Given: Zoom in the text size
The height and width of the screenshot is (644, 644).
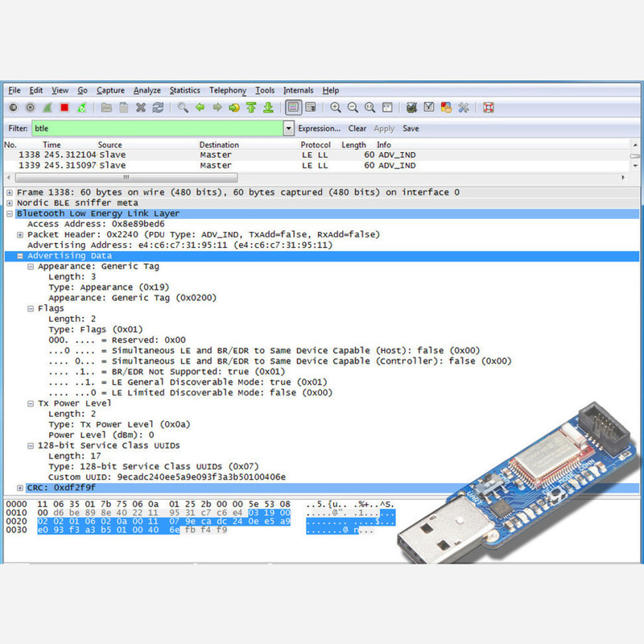Looking at the screenshot, I should (336, 108).
